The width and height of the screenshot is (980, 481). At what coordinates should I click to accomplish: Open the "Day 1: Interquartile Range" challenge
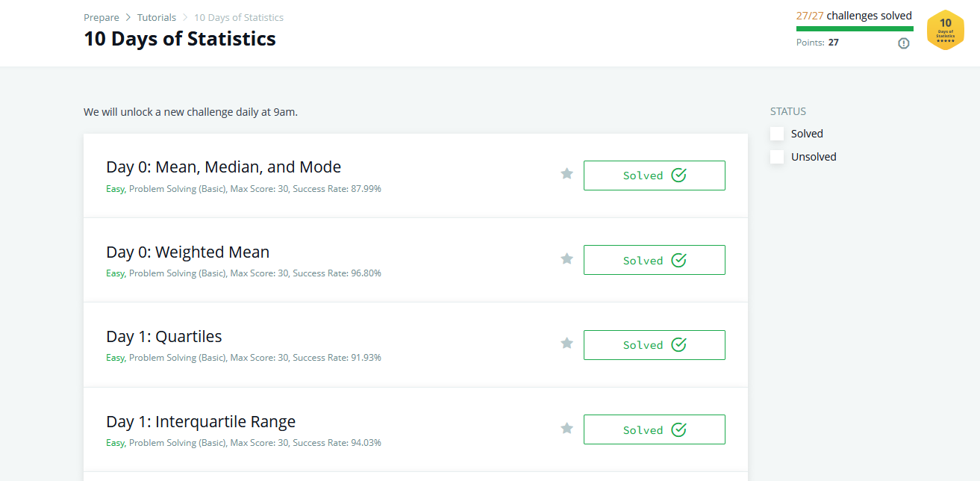tap(201, 421)
